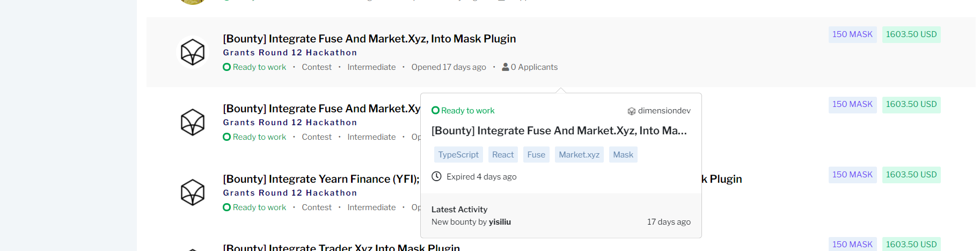Image resolution: width=980 pixels, height=251 pixels.
Task: Click 1603.50 USD badge of Yearn bounty
Action: (x=911, y=175)
